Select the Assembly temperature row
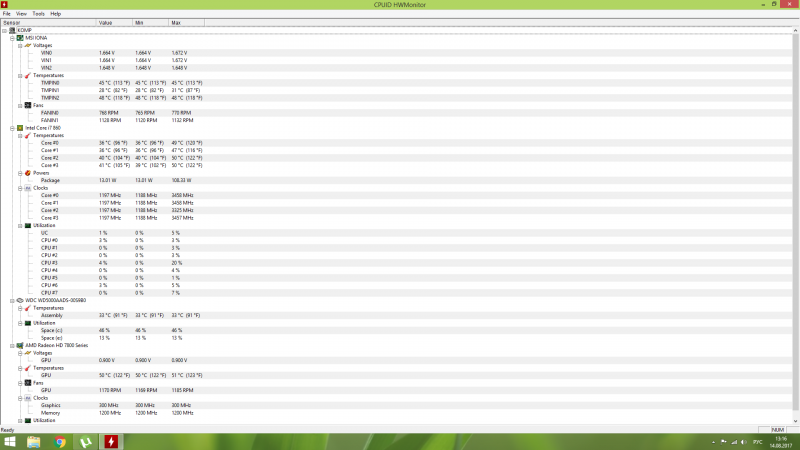This screenshot has height=450, width=800. (x=396, y=316)
